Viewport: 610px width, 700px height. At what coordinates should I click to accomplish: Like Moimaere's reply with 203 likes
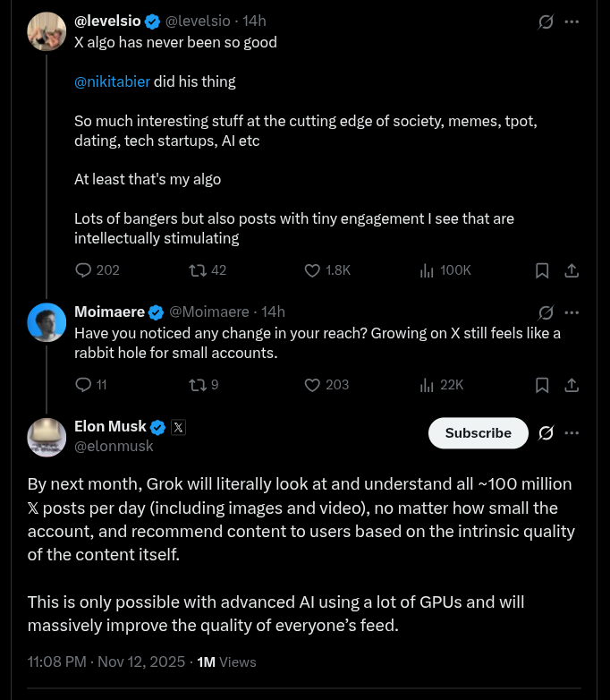point(312,385)
